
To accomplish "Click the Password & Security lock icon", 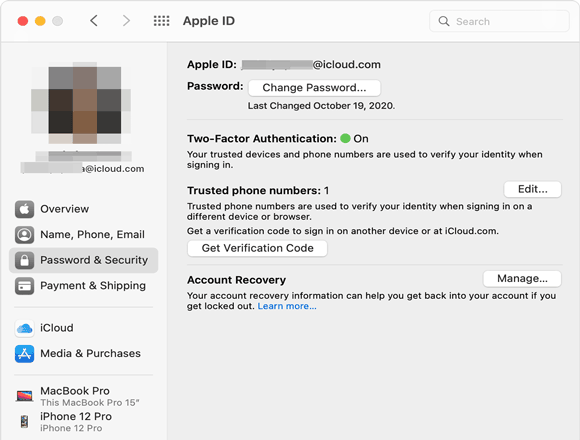I will click(x=24, y=260).
